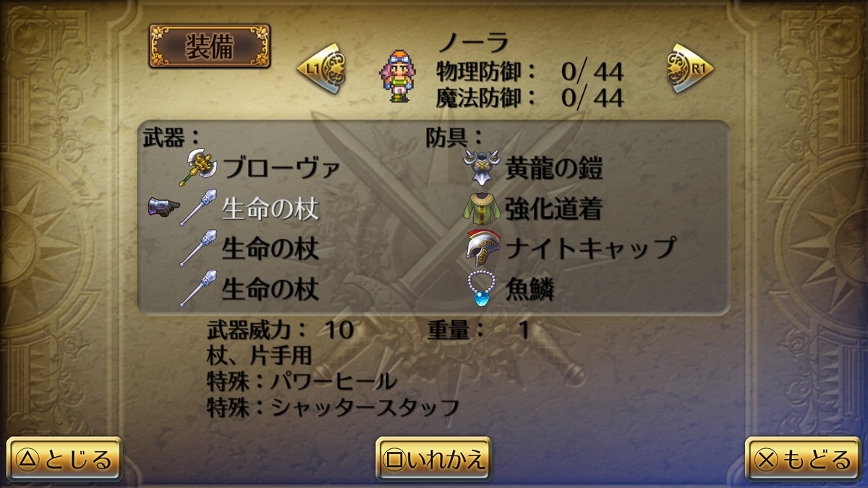Click the いれかえ swap button
The height and width of the screenshot is (488, 868).
[433, 460]
